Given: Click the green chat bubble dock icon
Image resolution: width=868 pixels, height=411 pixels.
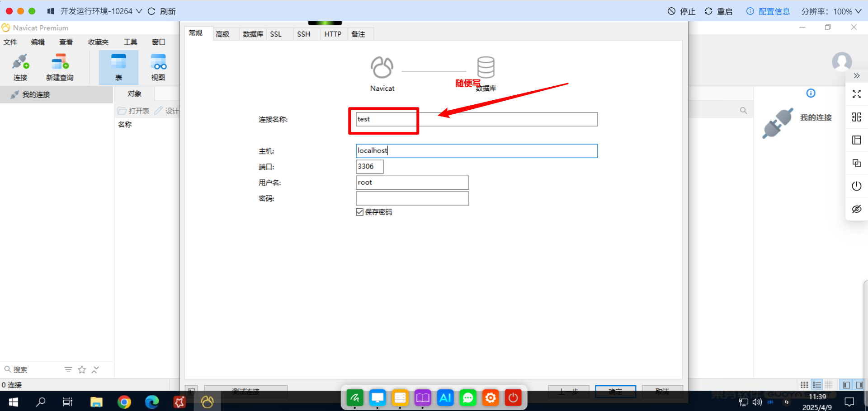Looking at the screenshot, I should pyautogui.click(x=468, y=397).
